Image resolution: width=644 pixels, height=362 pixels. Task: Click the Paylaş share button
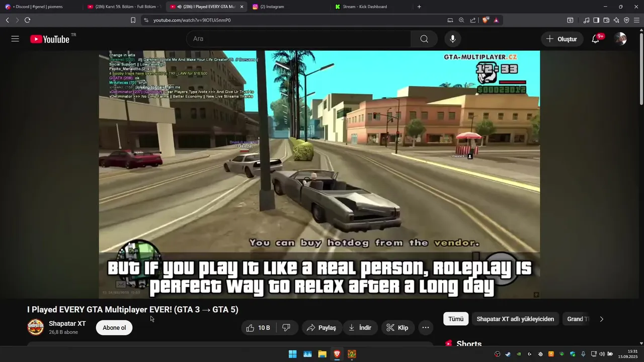pyautogui.click(x=322, y=328)
